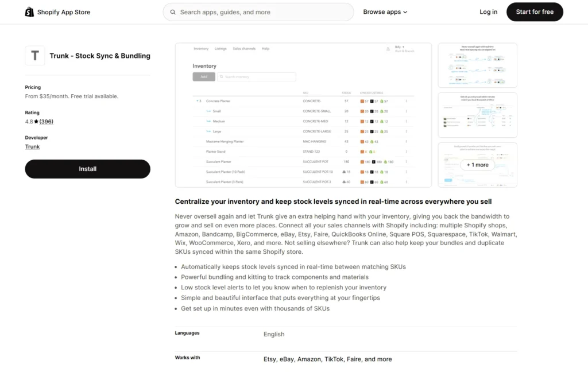
Task: Click the green Shopify bag icon for Macrame Hanging Planter
Action: (372, 141)
